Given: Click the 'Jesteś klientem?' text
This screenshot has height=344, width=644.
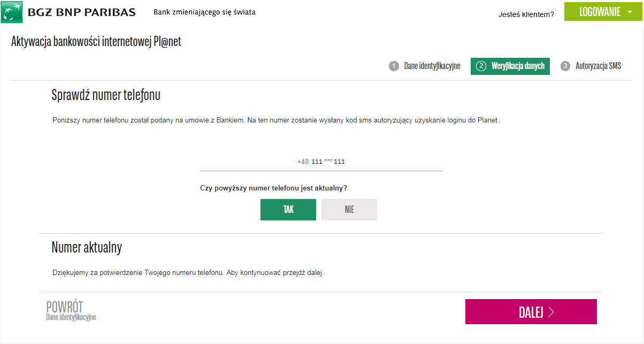Looking at the screenshot, I should 526,14.
